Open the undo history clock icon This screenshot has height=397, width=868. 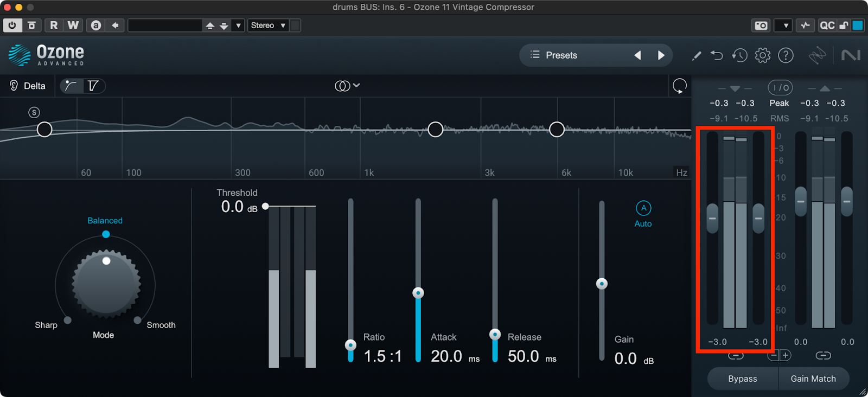[739, 55]
